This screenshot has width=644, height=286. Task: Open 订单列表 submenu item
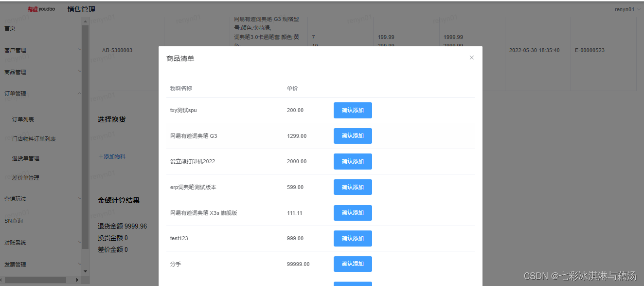point(23,119)
